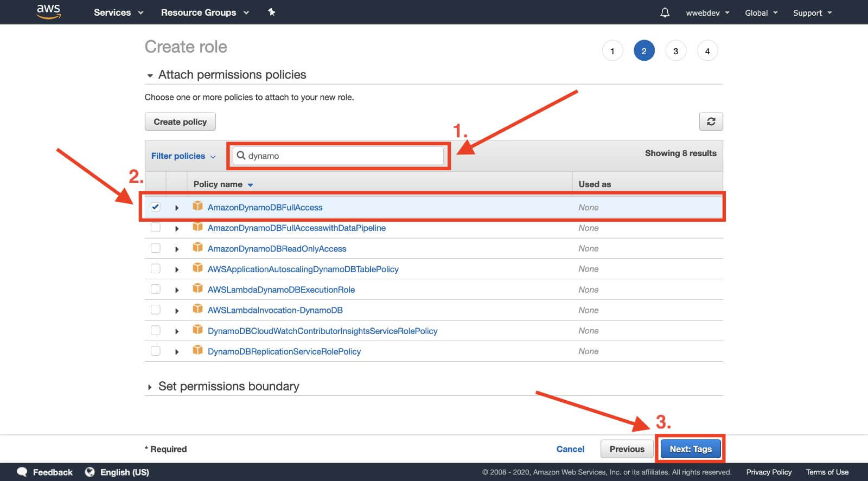Sort by Policy name column arrow

pyautogui.click(x=250, y=185)
